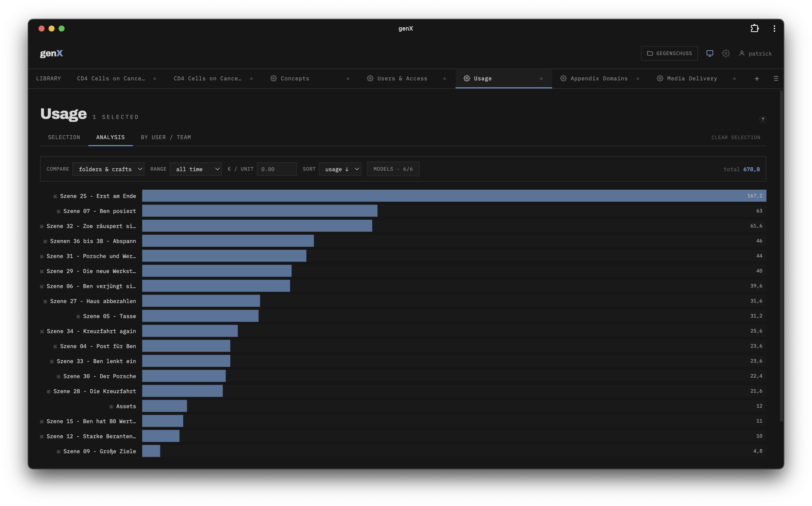Close the Usage tab

point(541,79)
